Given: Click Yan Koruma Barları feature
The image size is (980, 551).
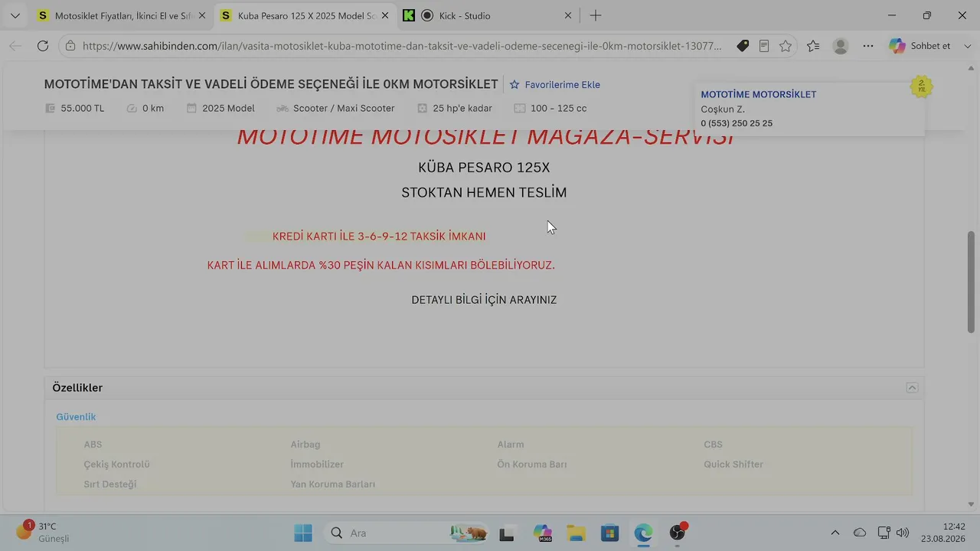Looking at the screenshot, I should [x=332, y=484].
